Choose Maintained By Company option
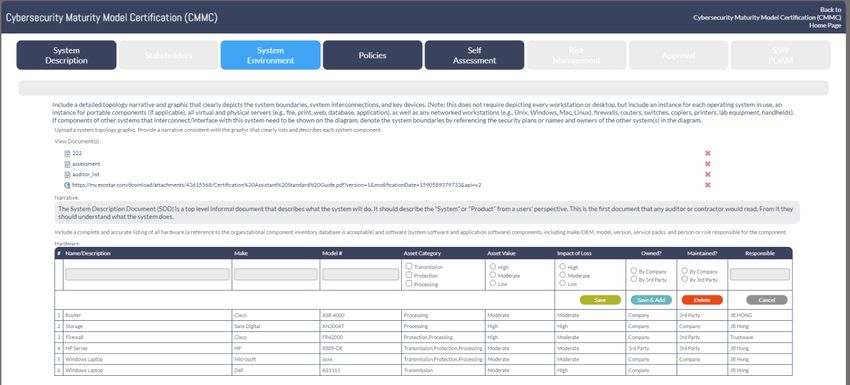Viewport: 850px width, 385px height. (x=685, y=271)
